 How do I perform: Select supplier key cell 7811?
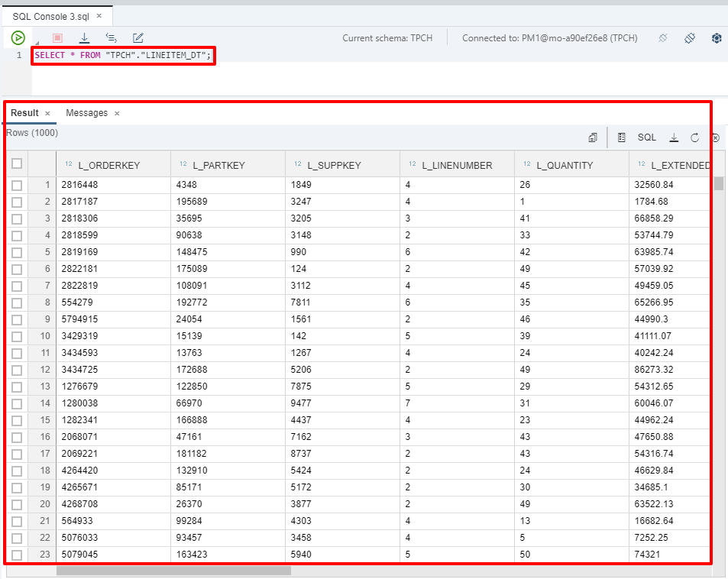343,302
